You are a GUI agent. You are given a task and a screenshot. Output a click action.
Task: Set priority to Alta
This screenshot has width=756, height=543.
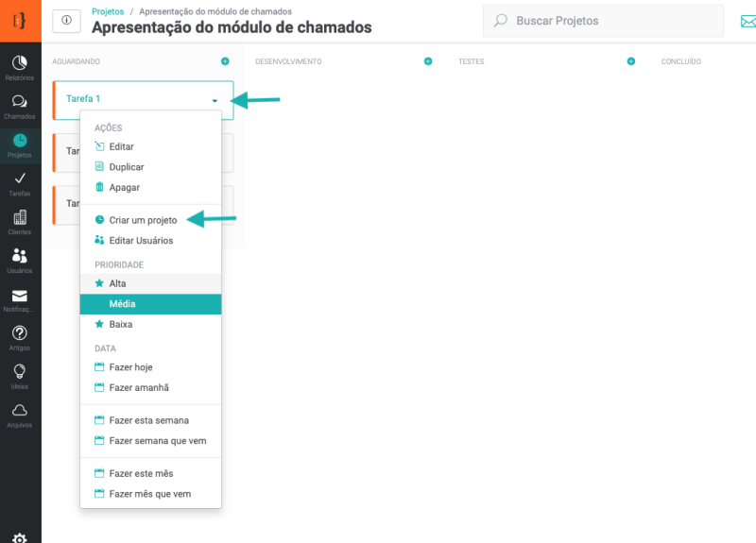pos(117,283)
